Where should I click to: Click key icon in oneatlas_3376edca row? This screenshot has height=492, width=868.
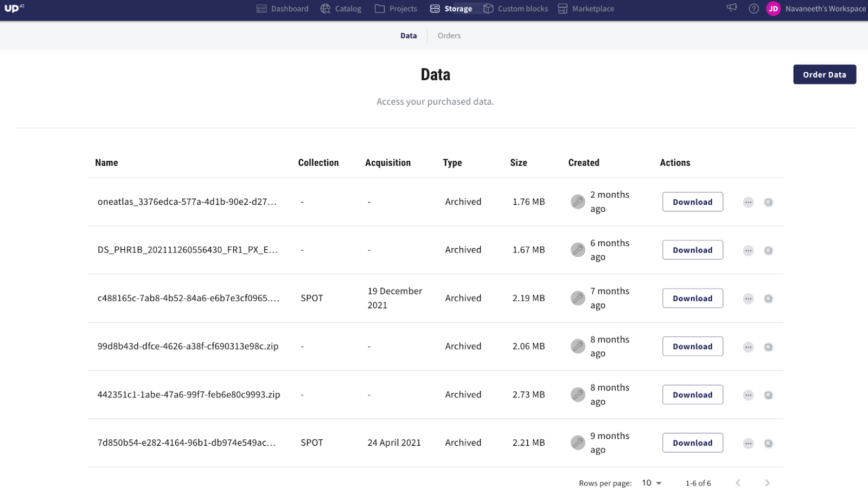tap(578, 201)
